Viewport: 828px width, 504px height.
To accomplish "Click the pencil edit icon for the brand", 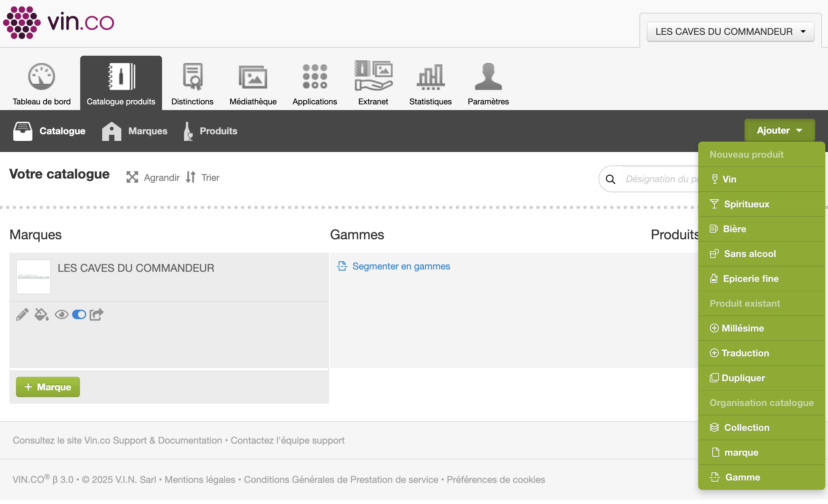I will tap(22, 315).
